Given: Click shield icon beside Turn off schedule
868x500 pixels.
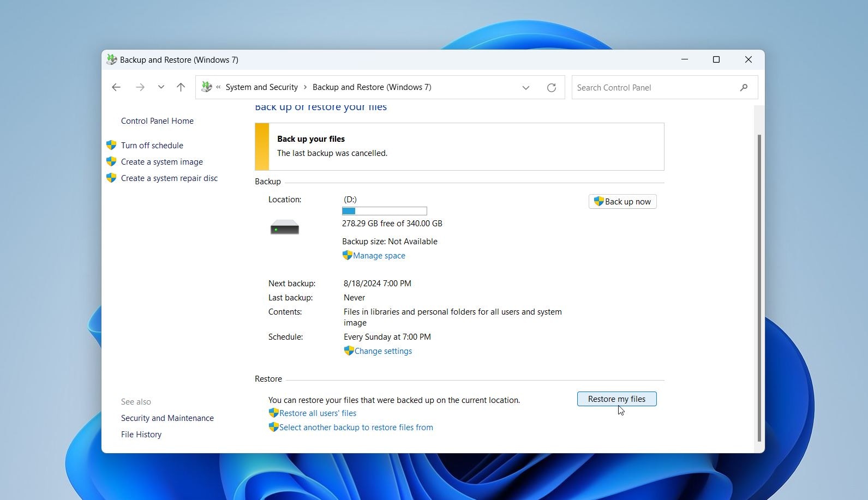Looking at the screenshot, I should [111, 145].
